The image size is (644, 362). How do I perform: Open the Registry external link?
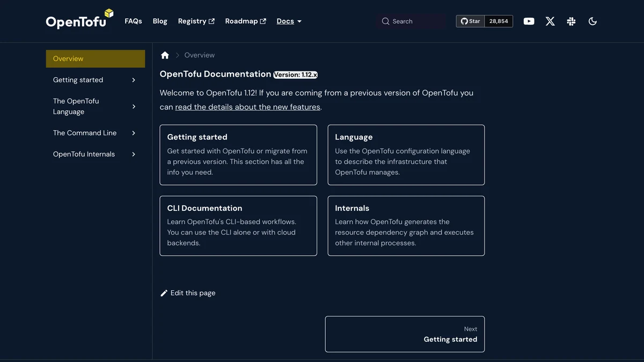(196, 21)
